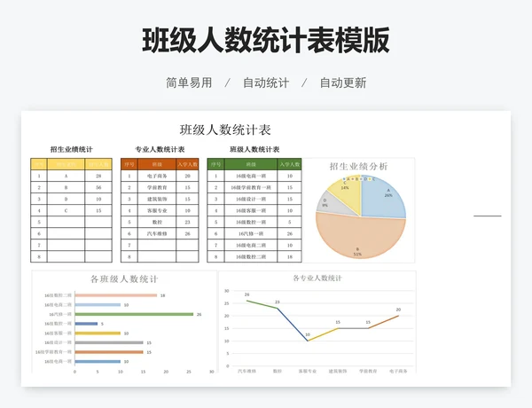532x408 pixels.
Task: Select the cell 电子商务 in the major table
Action: point(157,176)
